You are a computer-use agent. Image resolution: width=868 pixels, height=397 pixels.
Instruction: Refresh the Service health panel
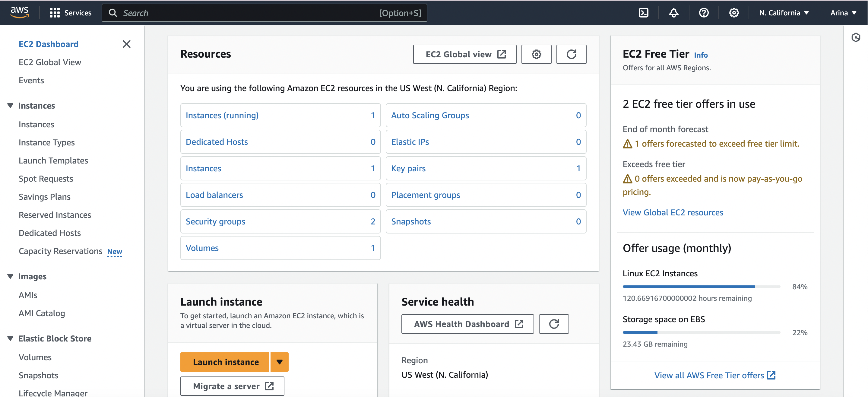click(x=554, y=324)
